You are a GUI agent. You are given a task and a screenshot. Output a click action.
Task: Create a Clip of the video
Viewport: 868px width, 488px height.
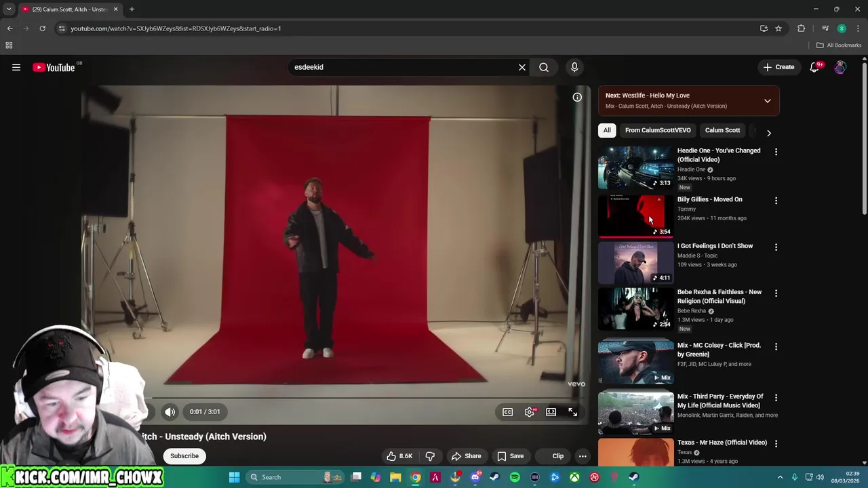(552, 456)
